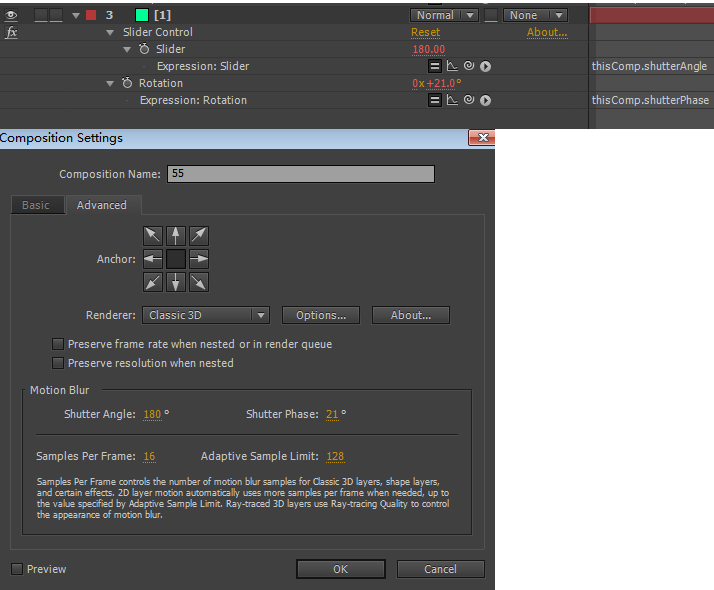
Task: Collapse the Rotation property triangle
Action: (x=110, y=83)
